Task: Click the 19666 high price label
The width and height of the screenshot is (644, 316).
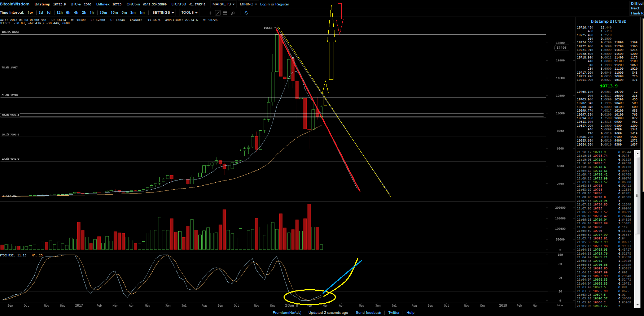Action: click(x=268, y=28)
